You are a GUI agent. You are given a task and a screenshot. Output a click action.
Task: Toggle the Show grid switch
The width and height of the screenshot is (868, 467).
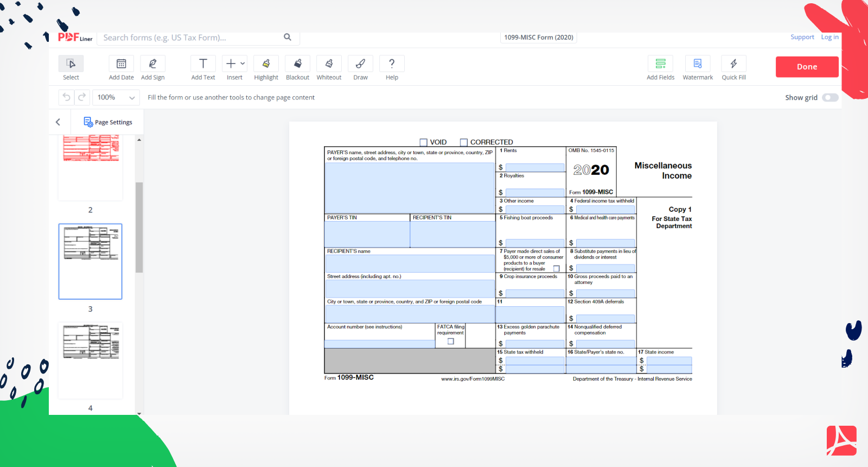click(829, 98)
